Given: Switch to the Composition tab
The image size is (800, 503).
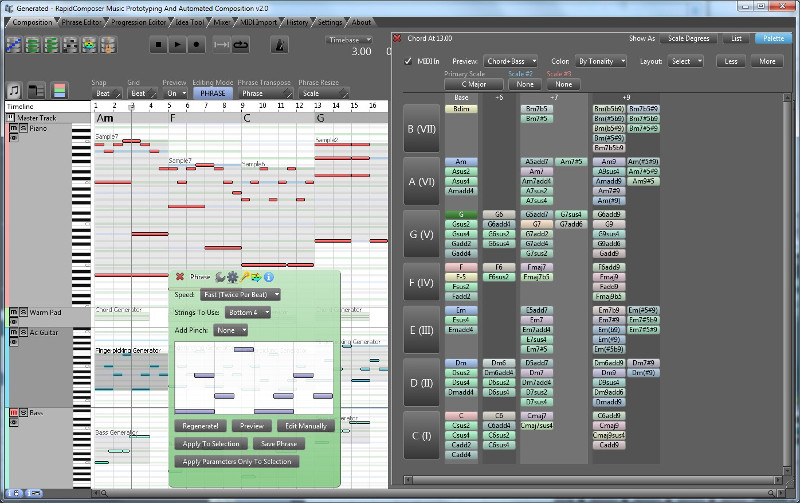Looking at the screenshot, I should click(x=31, y=22).
